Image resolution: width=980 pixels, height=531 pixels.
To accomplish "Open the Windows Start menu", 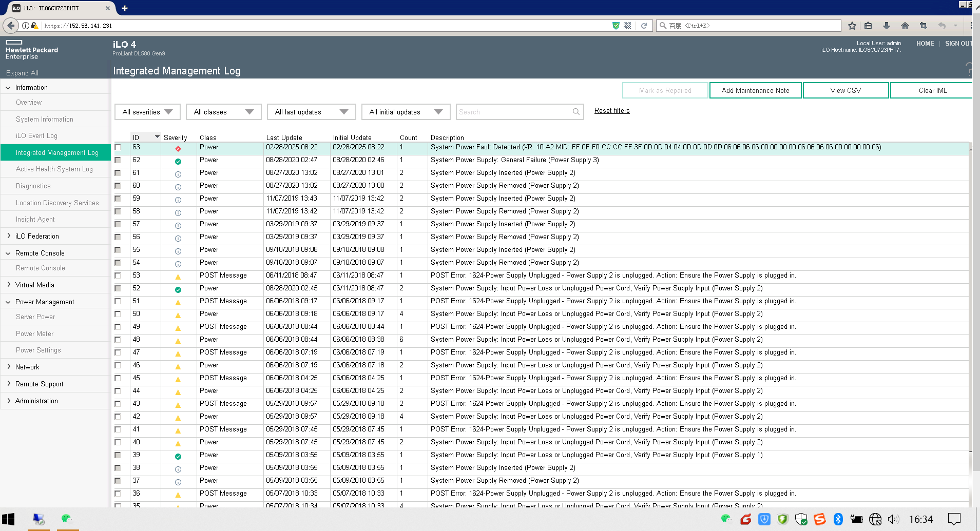I will (8, 519).
